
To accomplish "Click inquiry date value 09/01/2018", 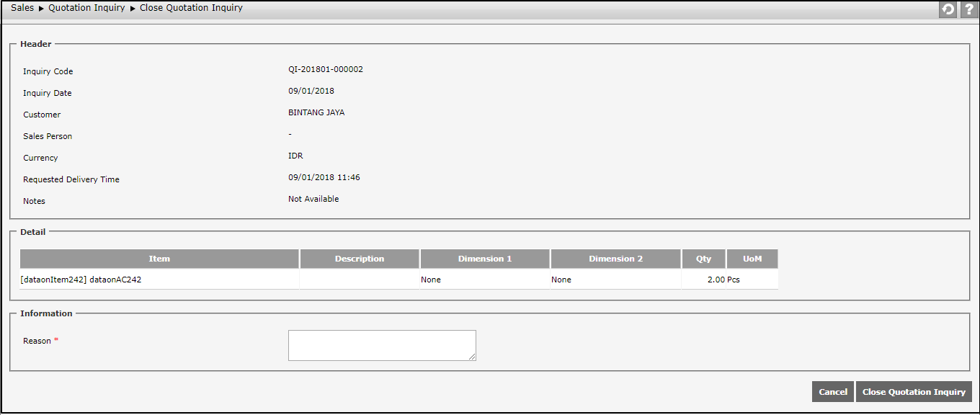I will tap(311, 92).
